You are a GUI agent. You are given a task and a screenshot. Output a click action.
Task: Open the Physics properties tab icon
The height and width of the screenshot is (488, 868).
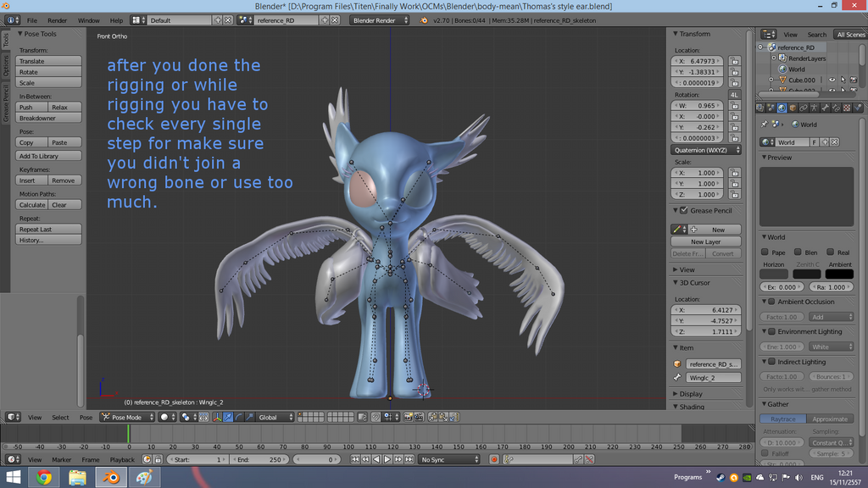(x=858, y=108)
